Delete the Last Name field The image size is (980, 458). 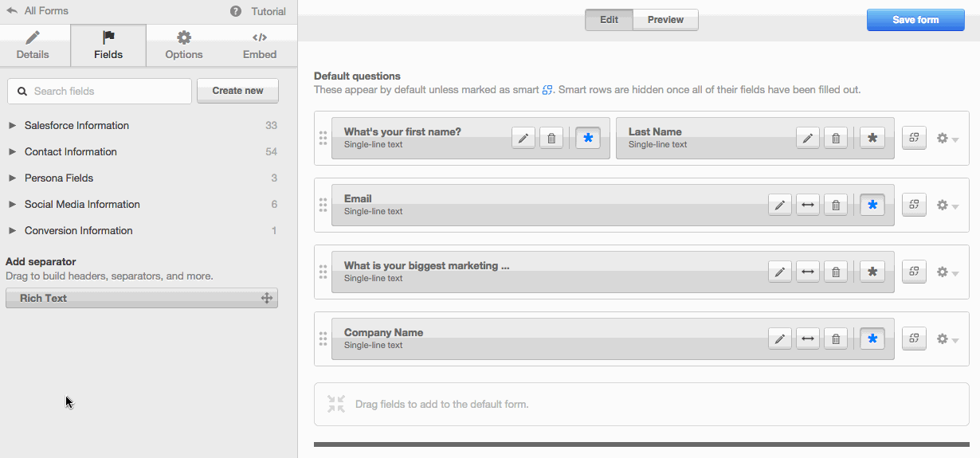(x=835, y=138)
